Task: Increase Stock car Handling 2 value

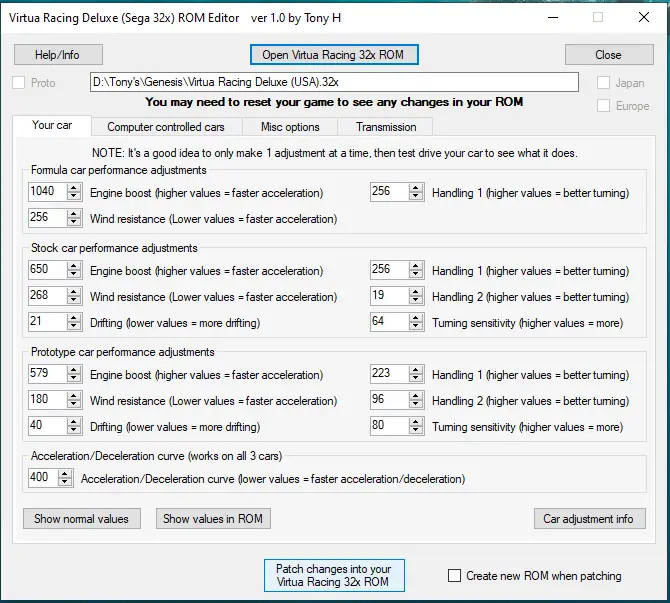Action: pyautogui.click(x=416, y=292)
